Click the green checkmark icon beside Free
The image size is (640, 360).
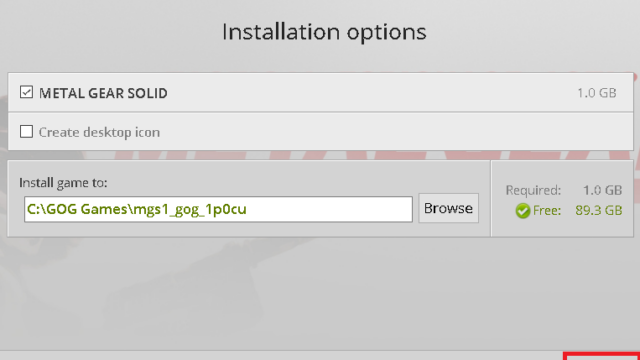pyautogui.click(x=522, y=211)
